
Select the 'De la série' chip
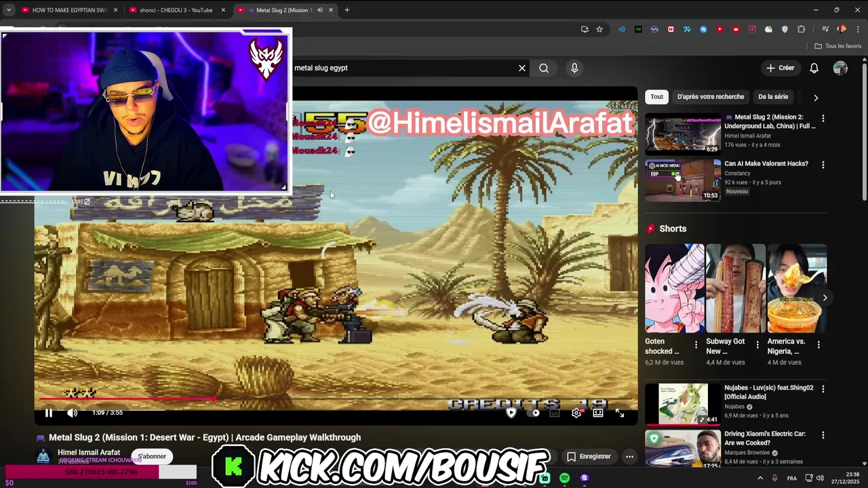pyautogui.click(x=773, y=97)
